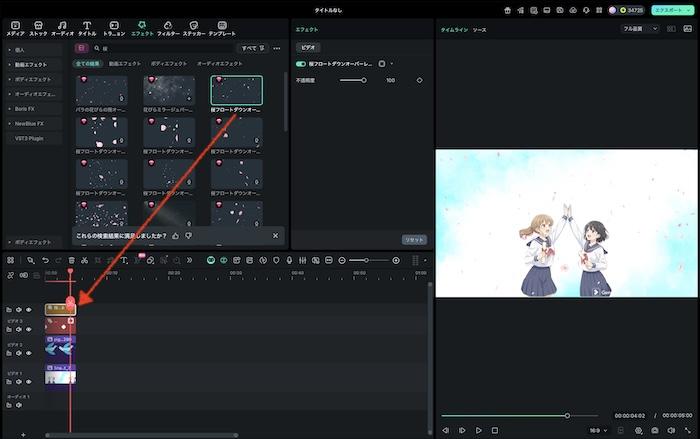This screenshot has height=439, width=700.
Task: Mute the オーディオ 1 audio track
Action: (x=19, y=407)
